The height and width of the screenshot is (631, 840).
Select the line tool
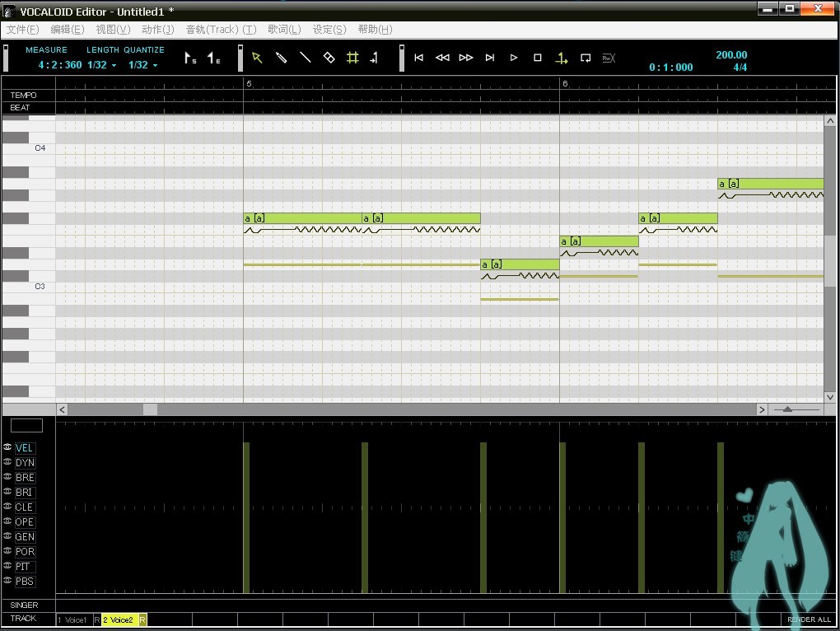[305, 58]
